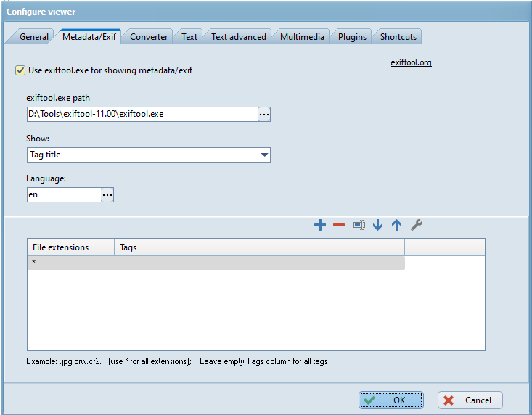Select the asterisk row in extensions table
The image size is (532, 415).
pyautogui.click(x=216, y=263)
